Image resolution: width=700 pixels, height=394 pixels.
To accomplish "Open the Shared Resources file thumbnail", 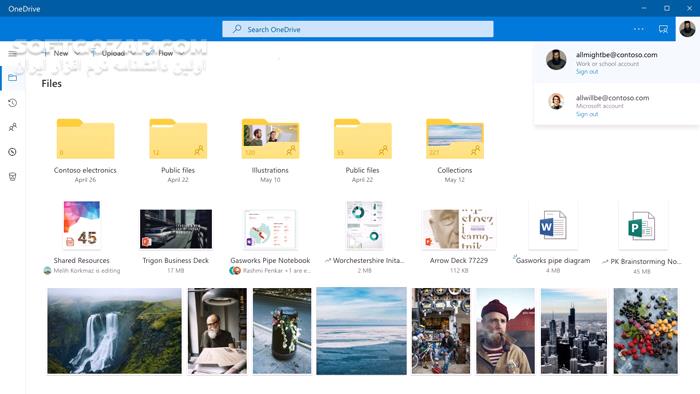I will pos(82,225).
